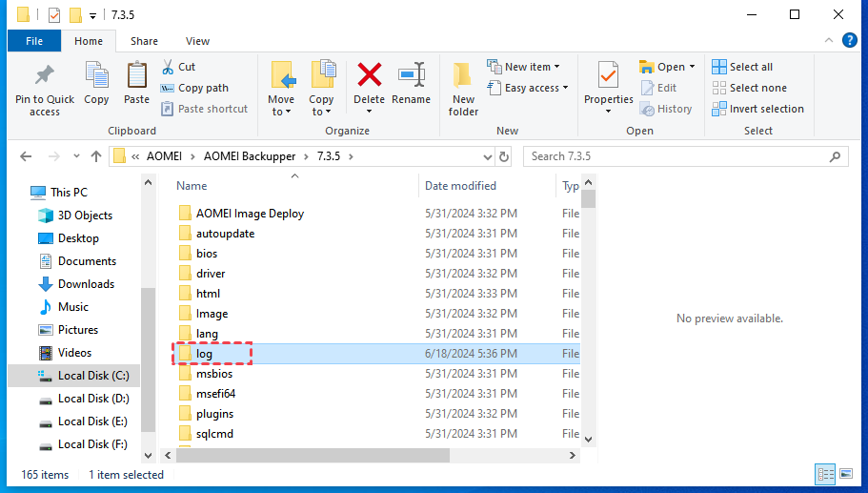
Task: Expand address bar history dropdown
Action: tap(488, 156)
